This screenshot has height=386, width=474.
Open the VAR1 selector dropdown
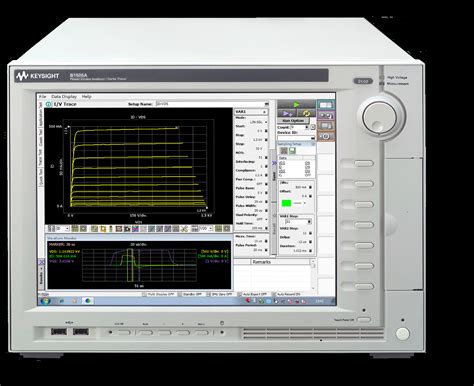coord(265,112)
